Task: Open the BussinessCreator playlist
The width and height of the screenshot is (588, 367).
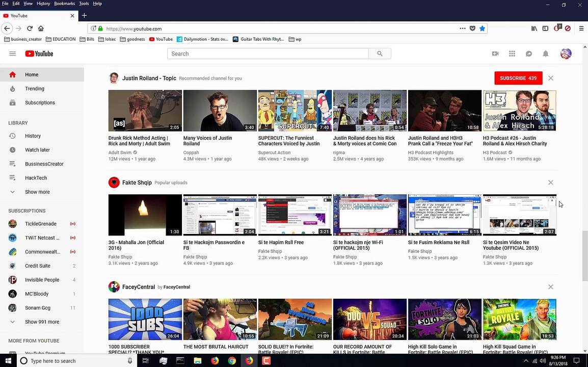Action: coord(42,164)
